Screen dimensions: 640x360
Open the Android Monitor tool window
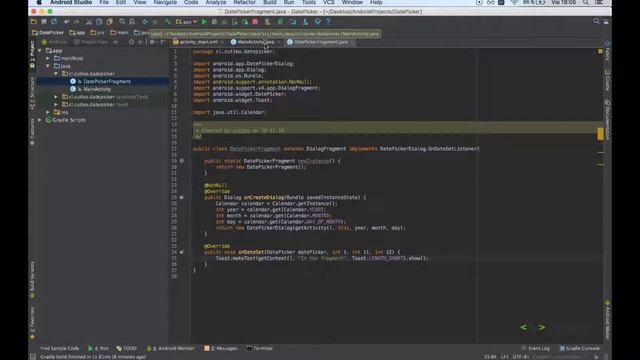(170, 349)
